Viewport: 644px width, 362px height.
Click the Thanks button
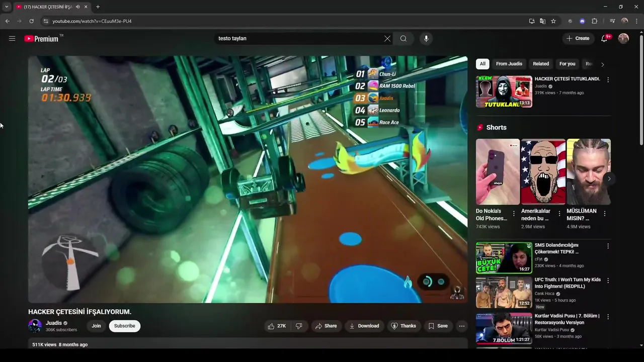404,326
